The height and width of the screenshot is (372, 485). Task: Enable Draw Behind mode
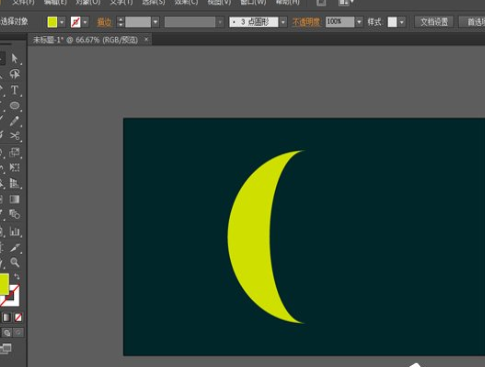pos(7,332)
